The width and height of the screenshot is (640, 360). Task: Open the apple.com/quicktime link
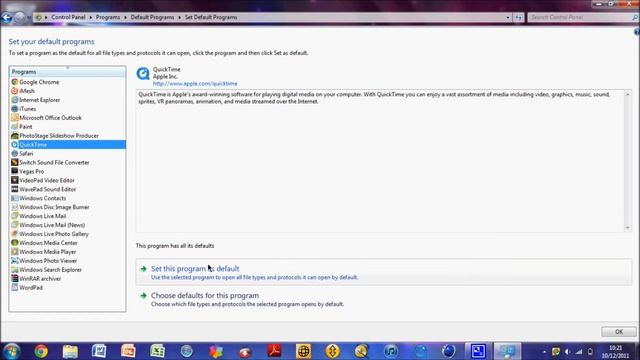coord(195,84)
